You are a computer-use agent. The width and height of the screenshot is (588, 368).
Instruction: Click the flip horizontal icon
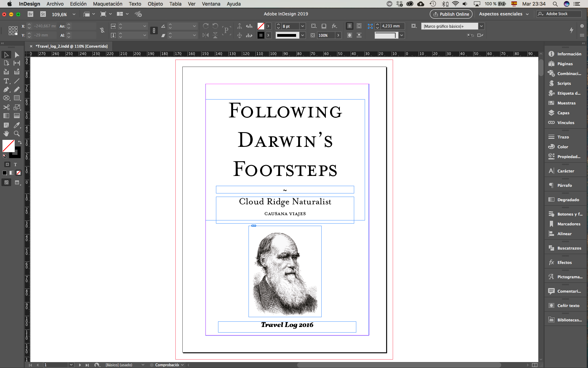206,35
